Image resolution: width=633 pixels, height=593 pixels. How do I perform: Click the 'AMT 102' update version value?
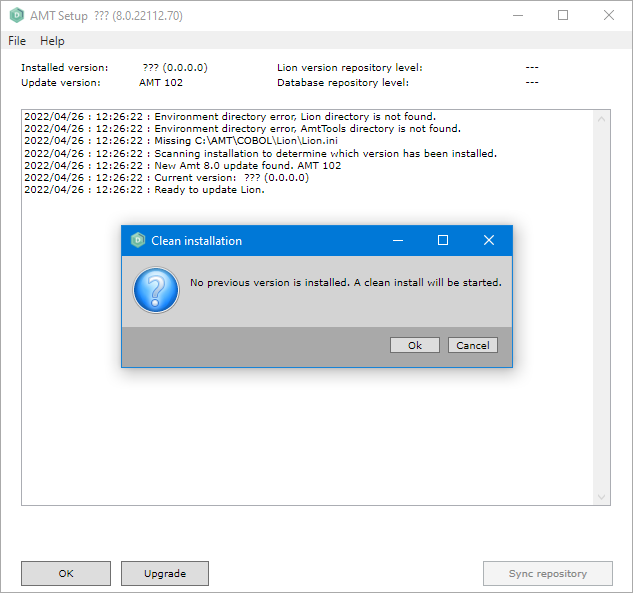(x=161, y=82)
